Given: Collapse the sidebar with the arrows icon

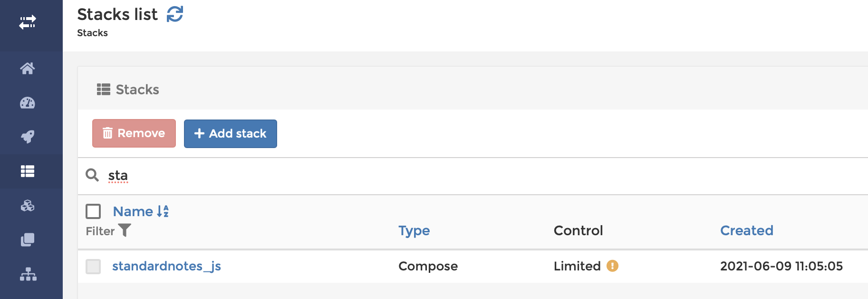Looking at the screenshot, I should (x=28, y=21).
